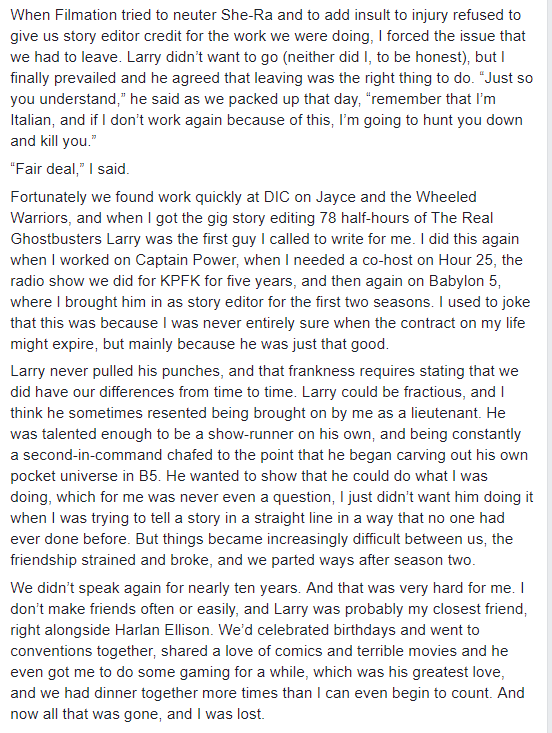This screenshot has height=733, width=552.
Task: Click the word "lieutenant"
Action: [448, 413]
